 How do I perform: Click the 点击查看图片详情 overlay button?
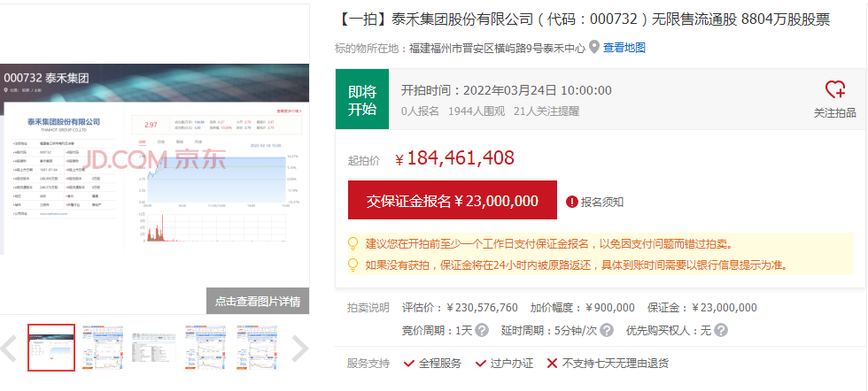click(x=258, y=301)
